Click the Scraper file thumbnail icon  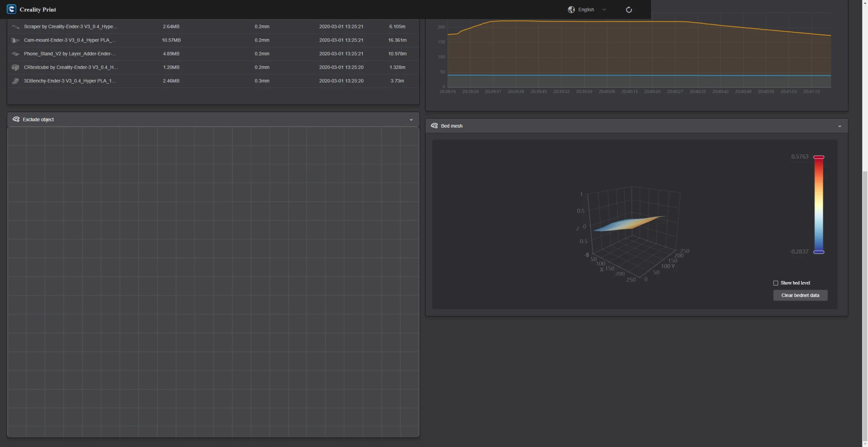tap(16, 27)
